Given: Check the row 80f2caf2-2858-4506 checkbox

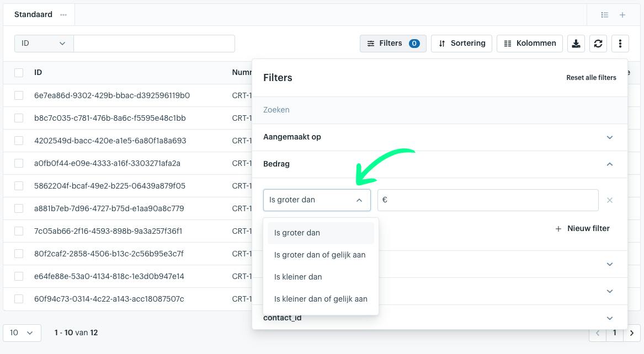Looking at the screenshot, I should (x=19, y=254).
